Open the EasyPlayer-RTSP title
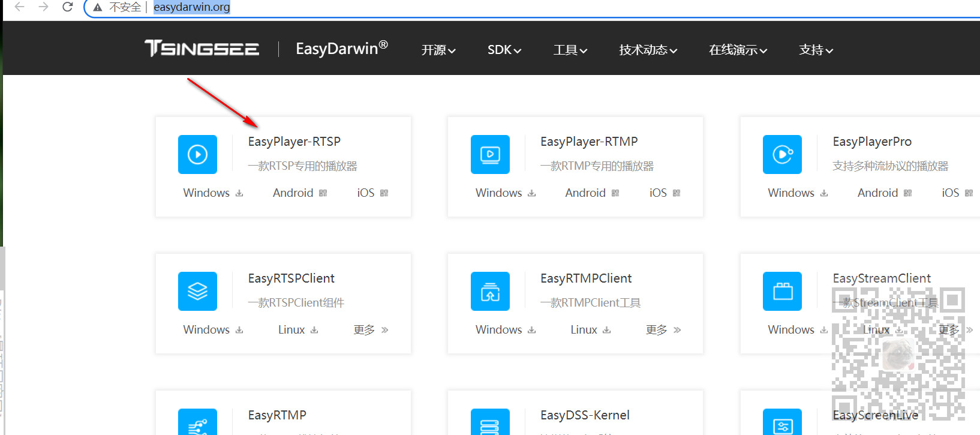 pyautogui.click(x=294, y=142)
